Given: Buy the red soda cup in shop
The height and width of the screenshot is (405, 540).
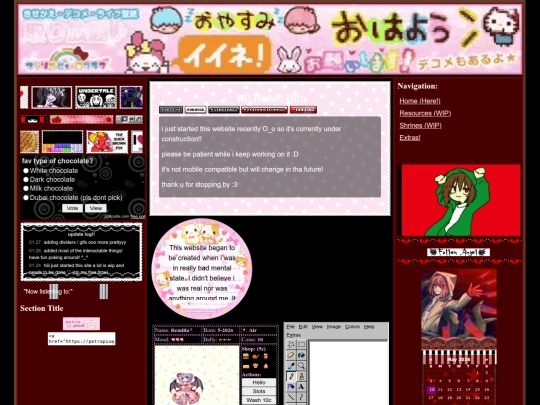Looking at the screenshot, I should pyautogui.click(x=266, y=356).
